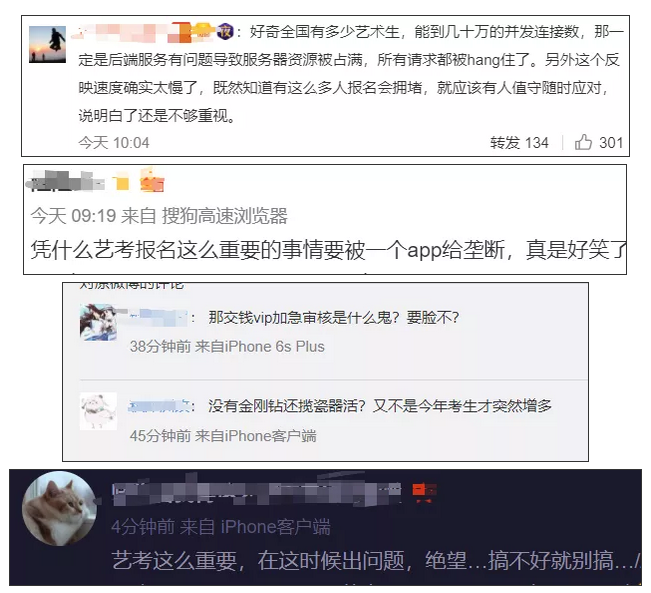Click the purple 夜 badge icon
The width and height of the screenshot is (651, 593).
pos(225,32)
